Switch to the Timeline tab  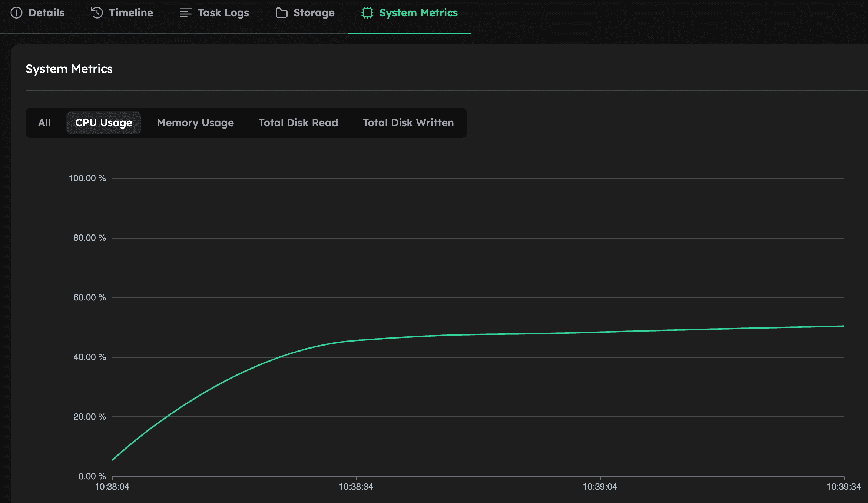pos(131,13)
